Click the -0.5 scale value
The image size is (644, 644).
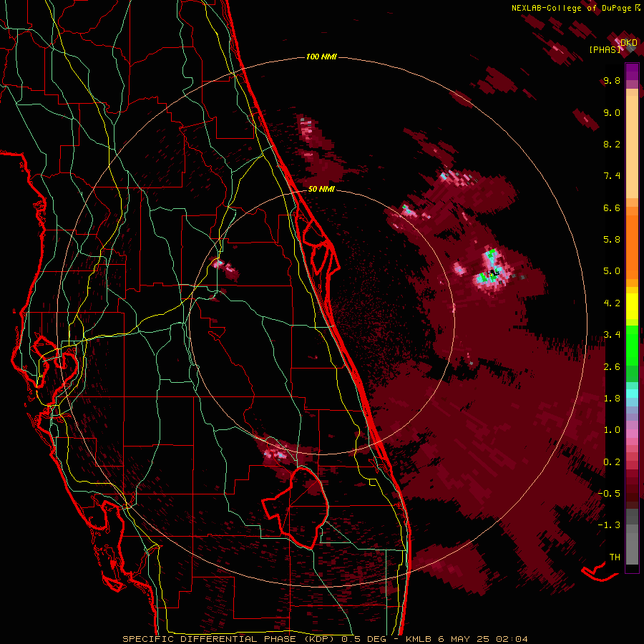(x=609, y=494)
